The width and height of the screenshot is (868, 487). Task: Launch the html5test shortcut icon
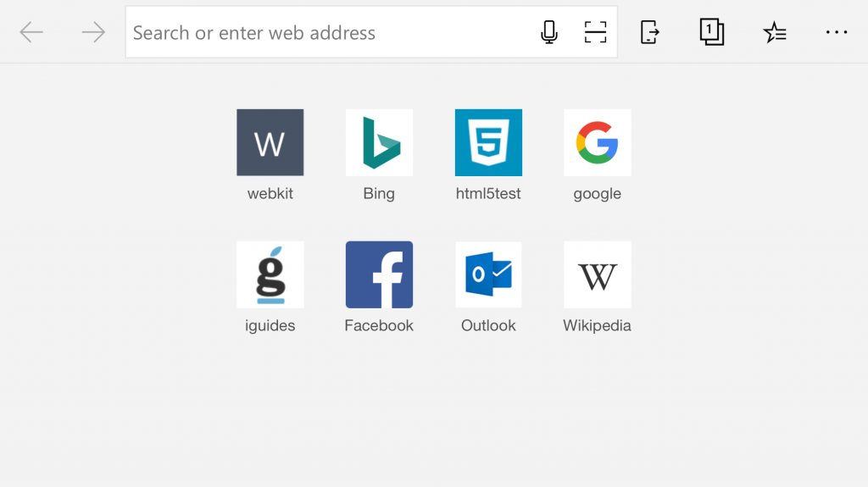[488, 142]
